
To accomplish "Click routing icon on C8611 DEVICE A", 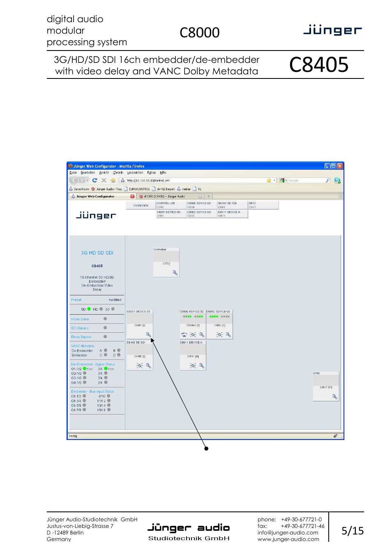I will pyautogui.click(x=193, y=366).
